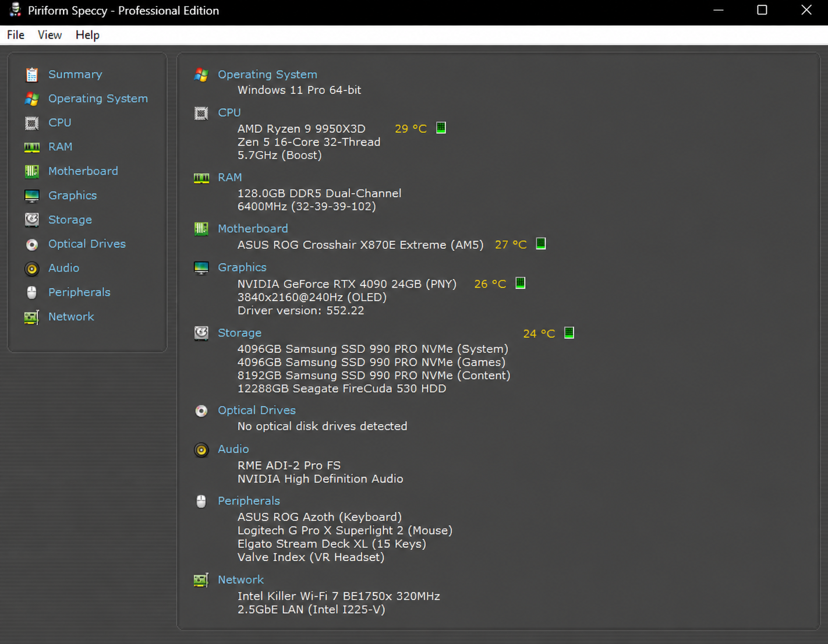Image resolution: width=828 pixels, height=644 pixels.
Task: Click the Speccy app icon in title bar
Action: tap(15, 10)
